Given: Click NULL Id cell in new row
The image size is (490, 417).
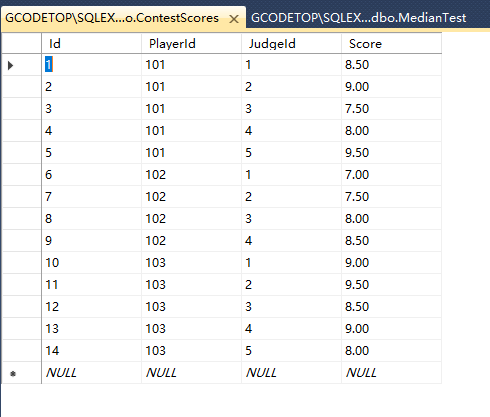Looking at the screenshot, I should pos(92,373).
